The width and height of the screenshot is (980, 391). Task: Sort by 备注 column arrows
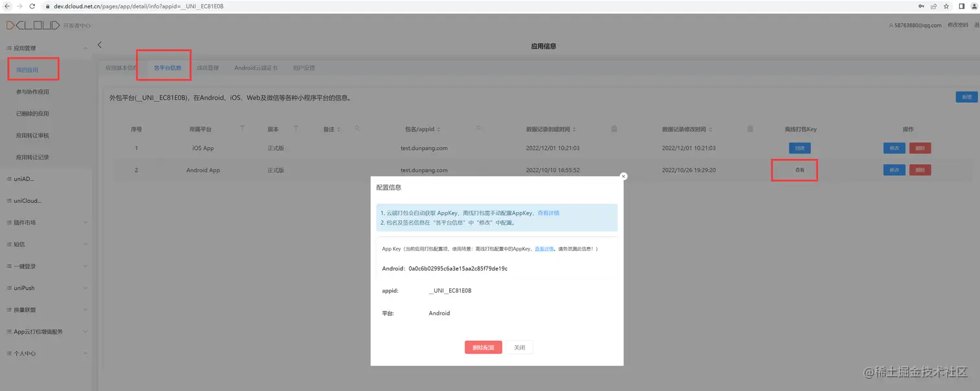point(338,130)
